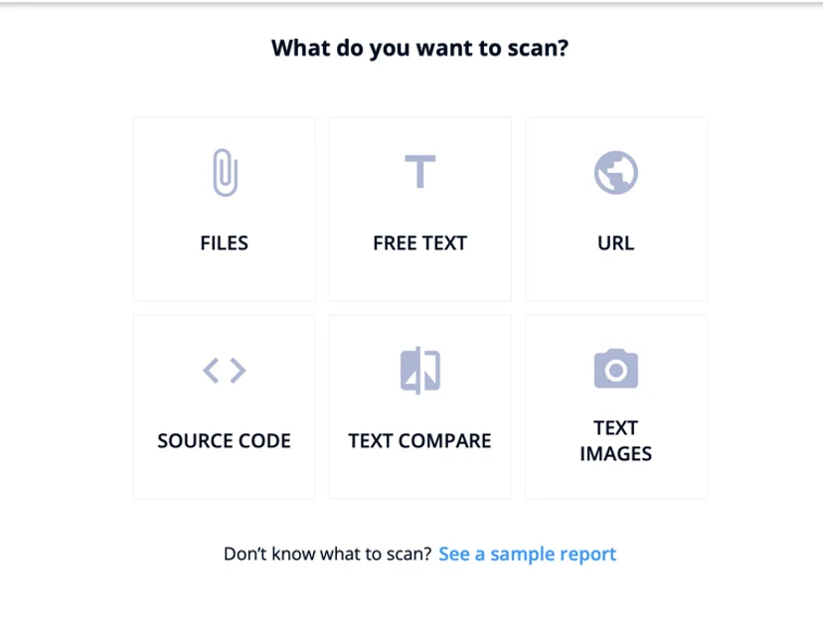Screen dimensions: 823x644
Task: Select the "T" icon for Free Text scanning
Action: [x=418, y=171]
